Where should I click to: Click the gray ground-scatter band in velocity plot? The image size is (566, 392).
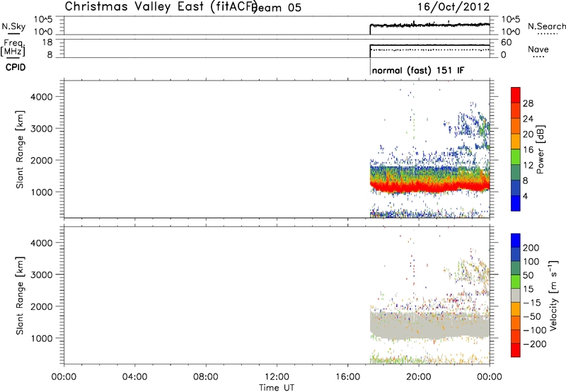(x=429, y=326)
